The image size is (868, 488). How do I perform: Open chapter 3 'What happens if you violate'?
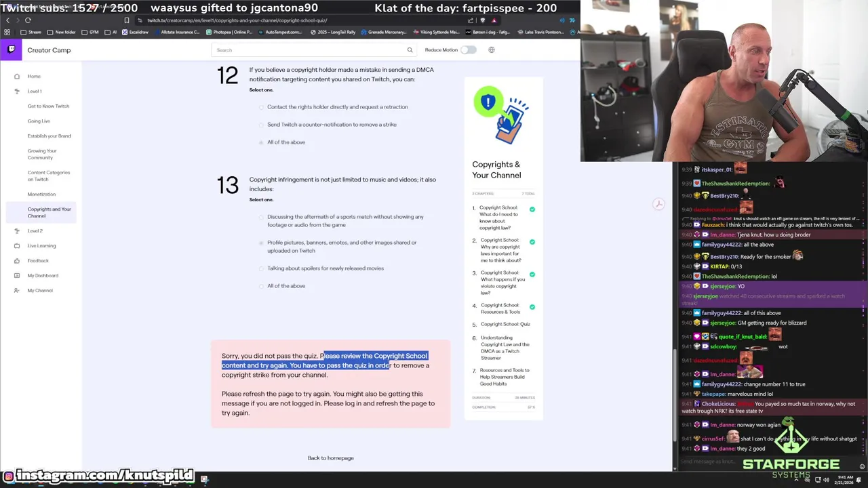(502, 283)
